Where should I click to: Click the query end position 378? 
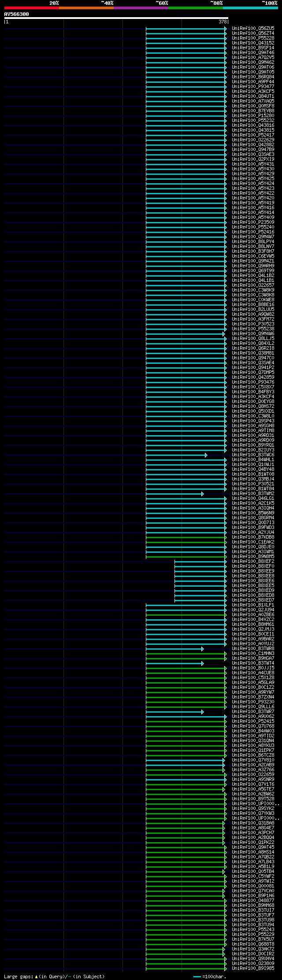(x=223, y=22)
